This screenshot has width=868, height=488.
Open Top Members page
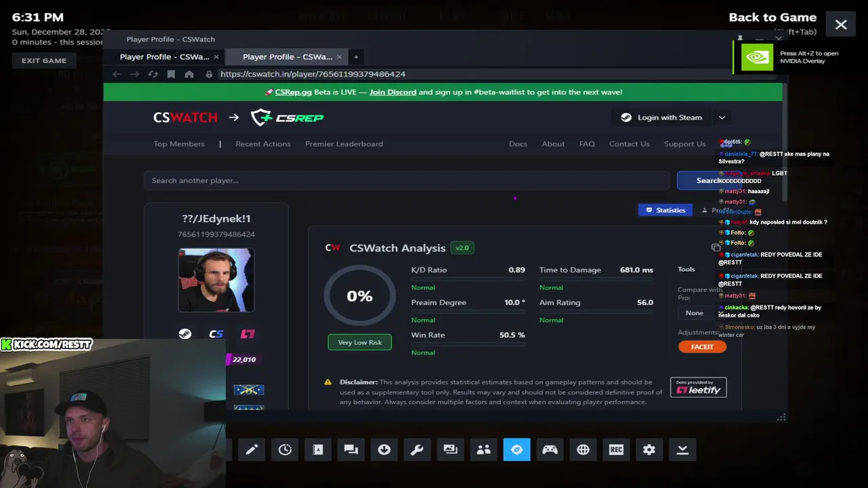pyautogui.click(x=179, y=144)
